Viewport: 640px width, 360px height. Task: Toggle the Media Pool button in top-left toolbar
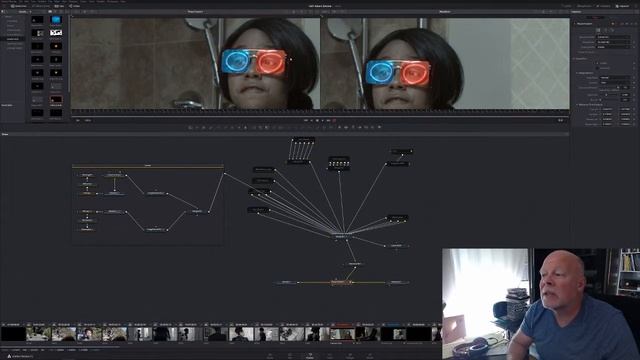19,6
